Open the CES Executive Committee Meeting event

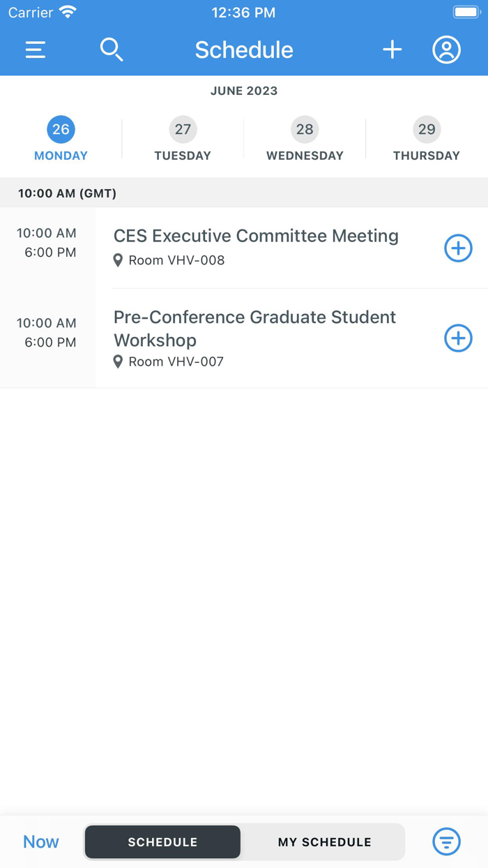257,236
